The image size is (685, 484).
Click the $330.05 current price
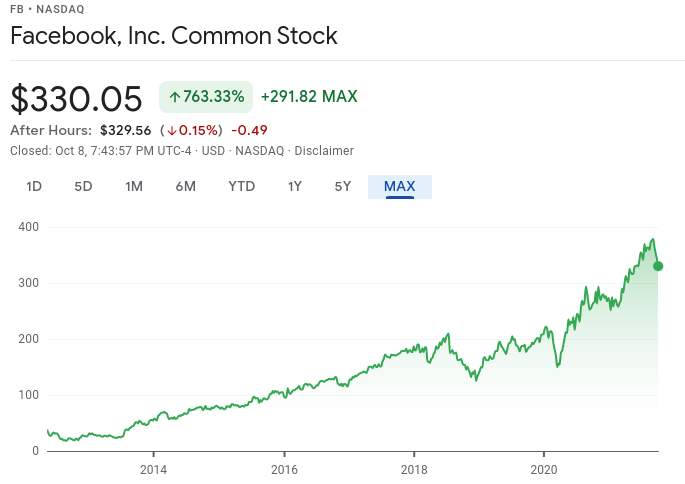(77, 98)
